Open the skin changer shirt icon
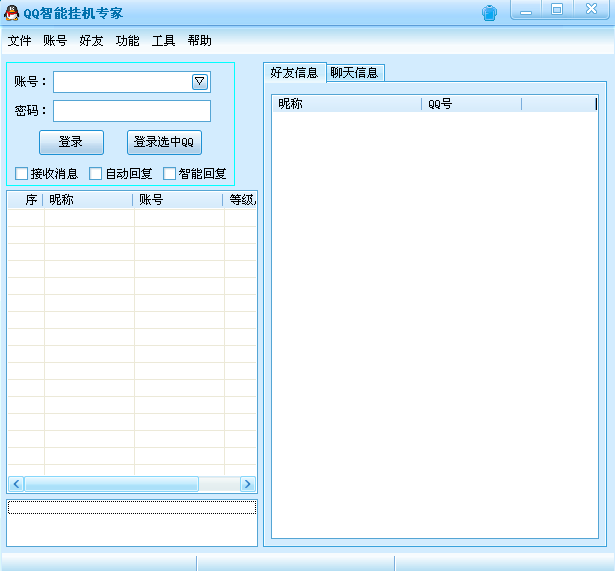Viewport: 615px width, 571px height. click(489, 13)
